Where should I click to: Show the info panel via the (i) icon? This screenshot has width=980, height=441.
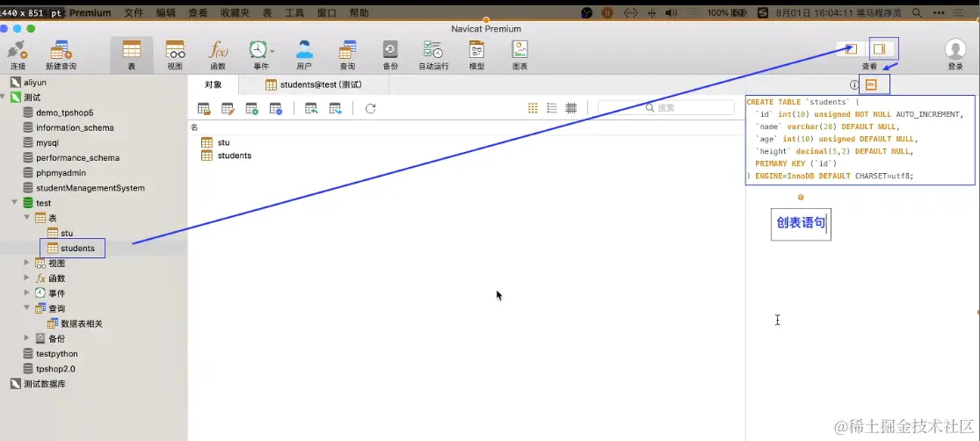point(854,85)
